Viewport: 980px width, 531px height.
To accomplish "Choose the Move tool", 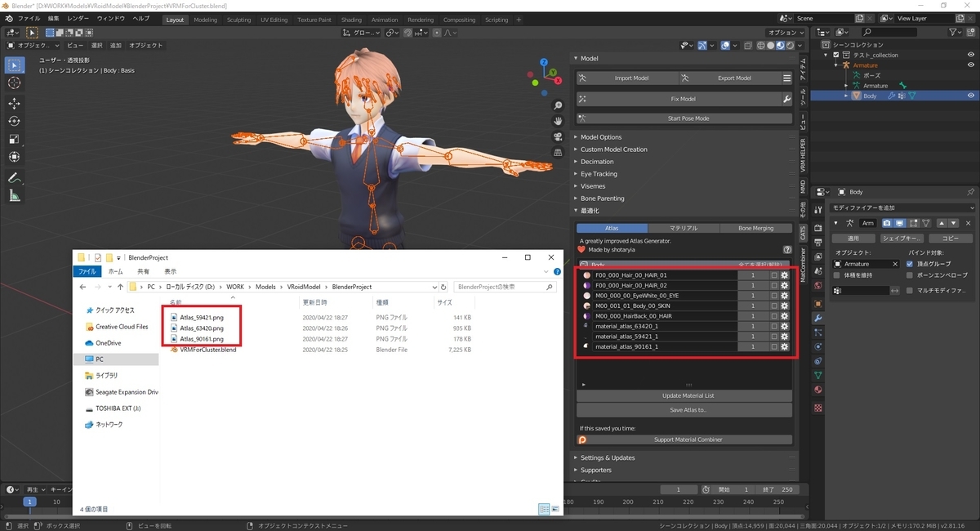I will coord(14,104).
